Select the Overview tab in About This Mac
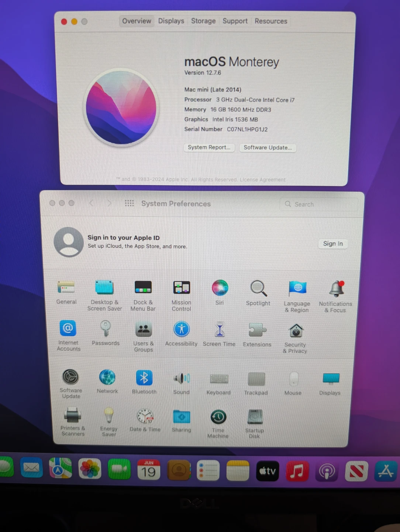Image resolution: width=400 pixels, height=532 pixels. (x=137, y=21)
